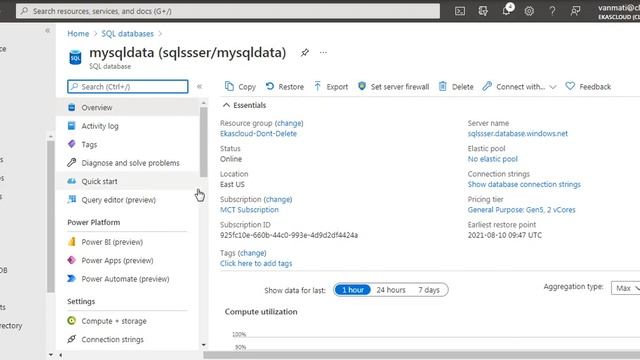The width and height of the screenshot is (640, 360).
Task: Open No elastic pool link
Action: (x=493, y=159)
